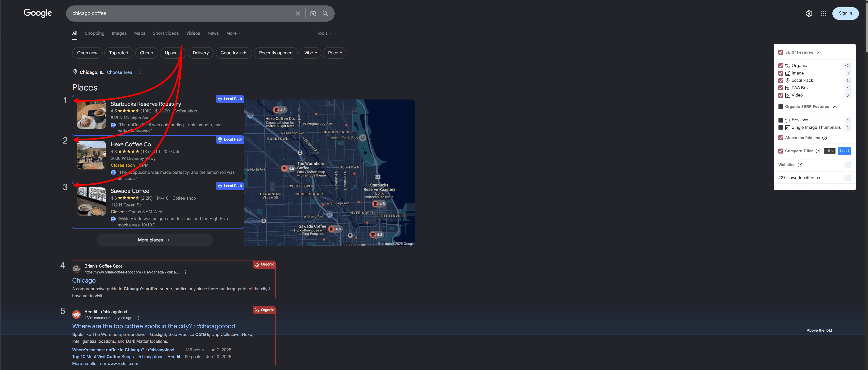Click the #27 sawadacoffee.co... website row
Viewport: 868px width, 370px height.
click(814, 178)
